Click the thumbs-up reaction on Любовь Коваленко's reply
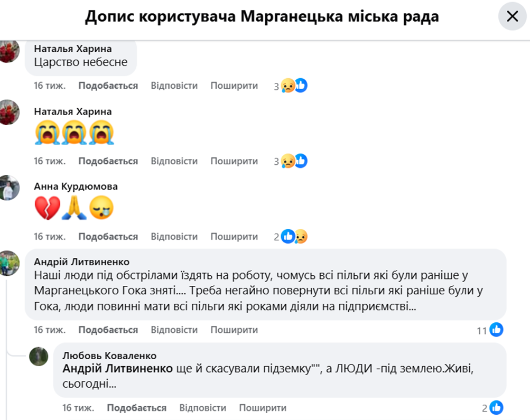The height and width of the screenshot is (420, 530). coord(496,407)
